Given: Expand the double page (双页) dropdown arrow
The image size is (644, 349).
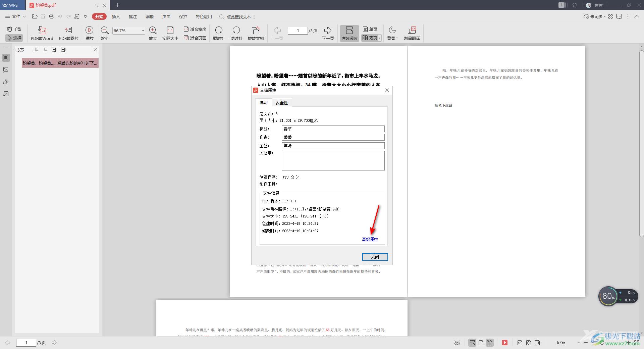Looking at the screenshot, I should coord(380,38).
